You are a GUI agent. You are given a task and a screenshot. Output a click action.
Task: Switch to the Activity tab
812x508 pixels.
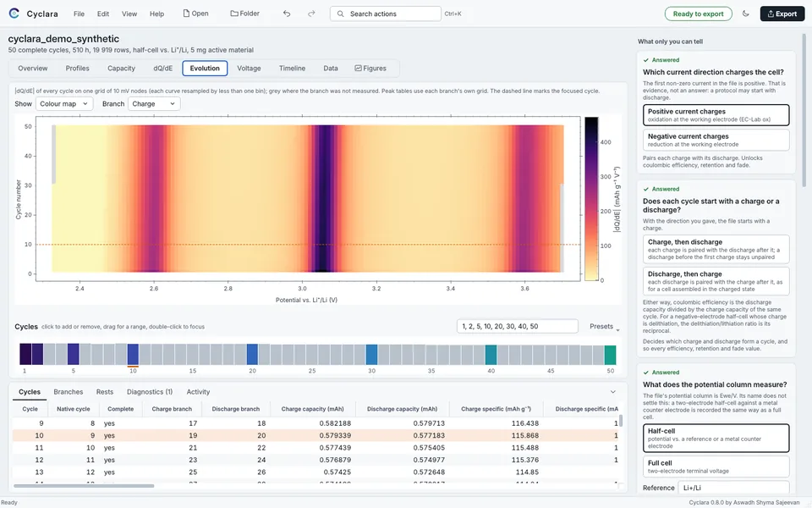[x=198, y=392]
